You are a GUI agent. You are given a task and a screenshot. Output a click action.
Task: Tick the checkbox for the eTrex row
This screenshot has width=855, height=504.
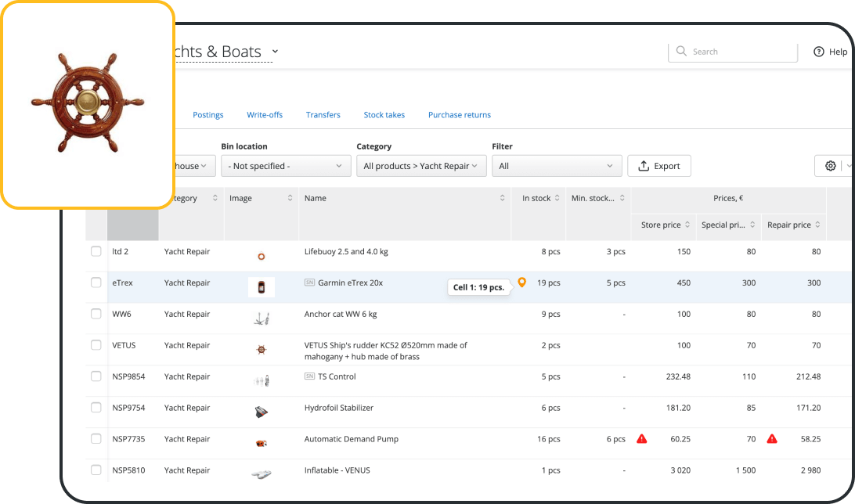[96, 283]
